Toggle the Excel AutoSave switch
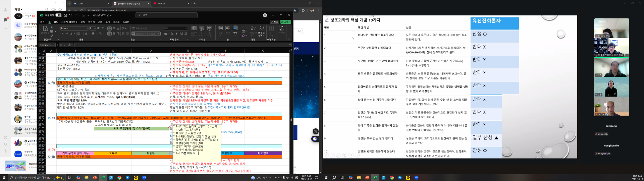 click(58, 15)
